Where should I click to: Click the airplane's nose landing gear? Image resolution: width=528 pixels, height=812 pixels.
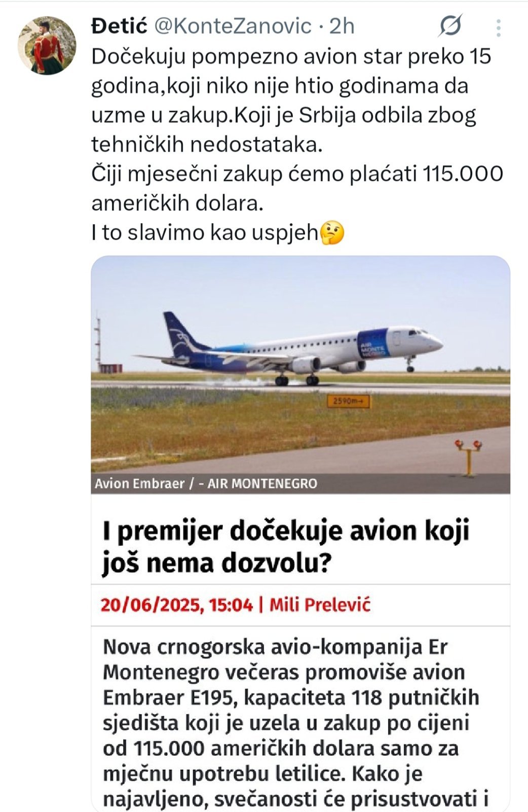(x=409, y=364)
